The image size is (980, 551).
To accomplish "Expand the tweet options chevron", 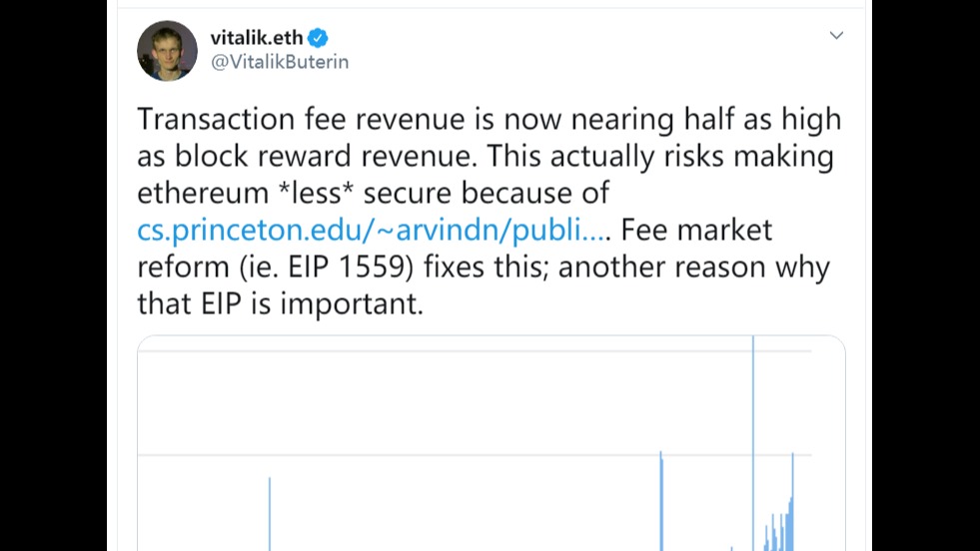I will [836, 36].
